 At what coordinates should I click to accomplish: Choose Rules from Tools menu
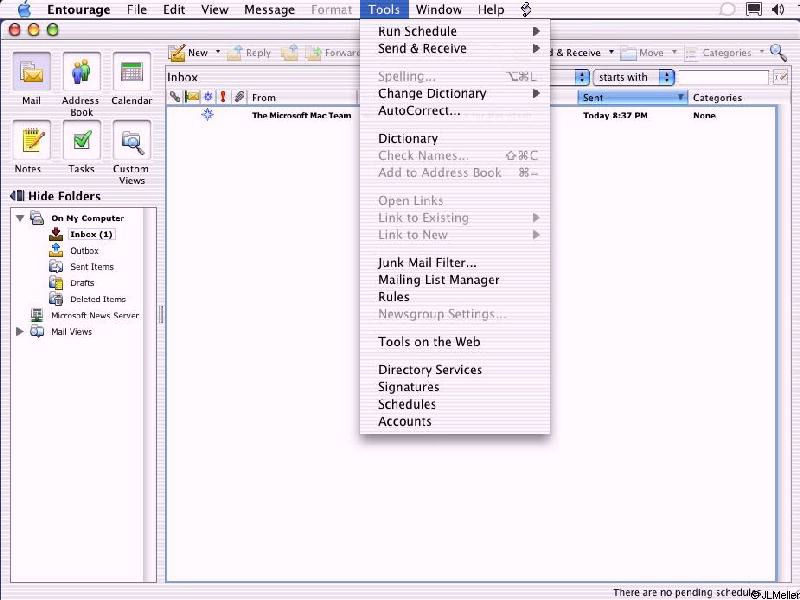point(455,296)
